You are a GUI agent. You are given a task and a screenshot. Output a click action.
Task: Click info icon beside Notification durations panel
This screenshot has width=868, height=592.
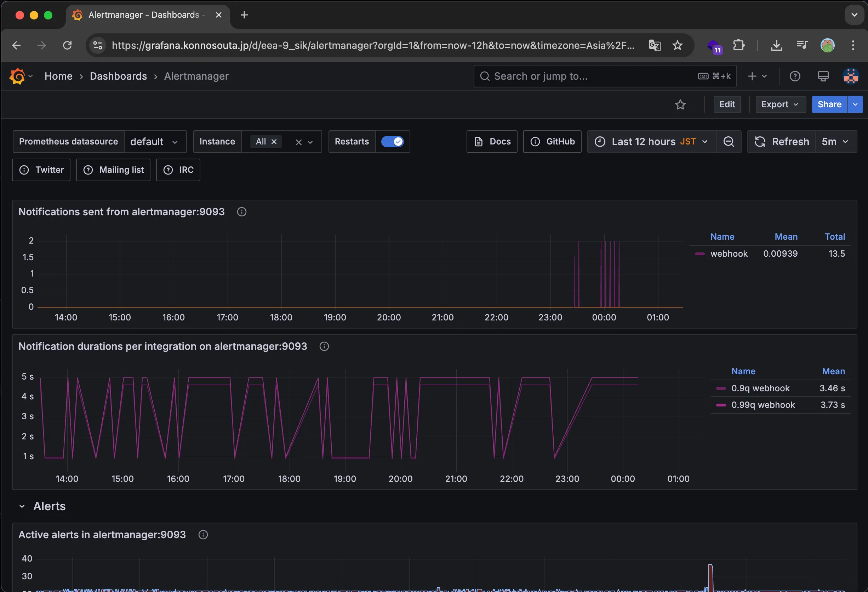[x=324, y=346]
